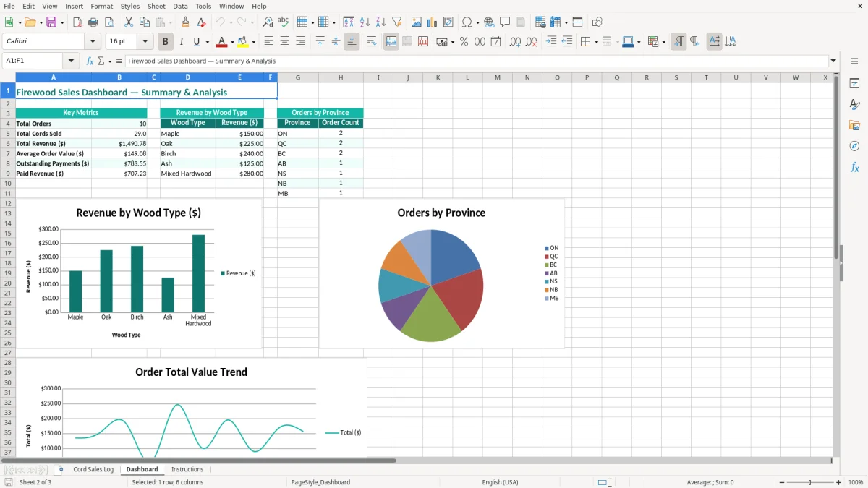Expand the formula bar arrow
This screenshot has width=868, height=488.
[833, 61]
